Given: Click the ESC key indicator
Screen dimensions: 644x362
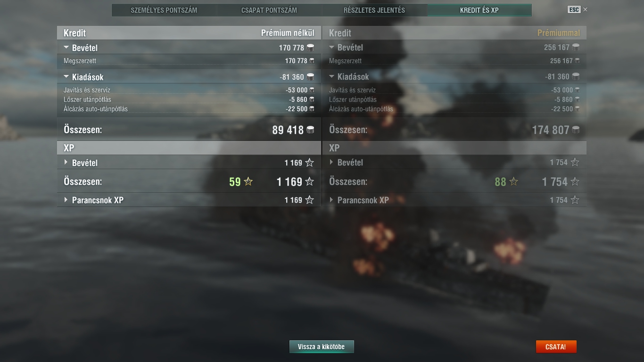Looking at the screenshot, I should click(574, 9).
